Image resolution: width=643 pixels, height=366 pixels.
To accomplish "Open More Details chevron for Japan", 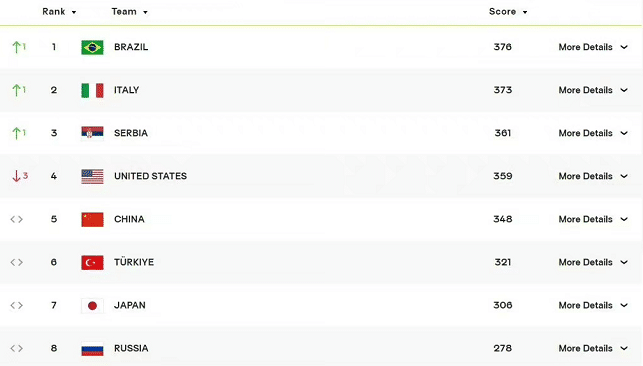I will 624,305.
